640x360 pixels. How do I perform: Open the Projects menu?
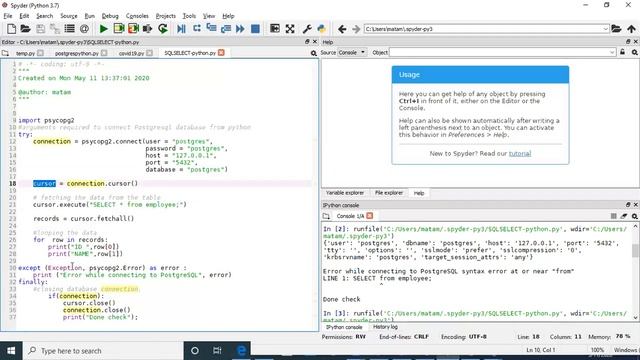click(x=165, y=16)
